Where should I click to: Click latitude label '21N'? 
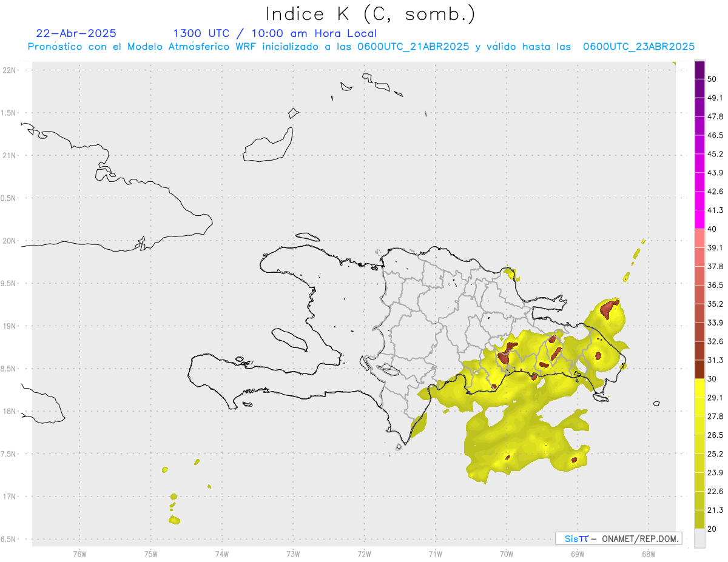click(x=9, y=155)
